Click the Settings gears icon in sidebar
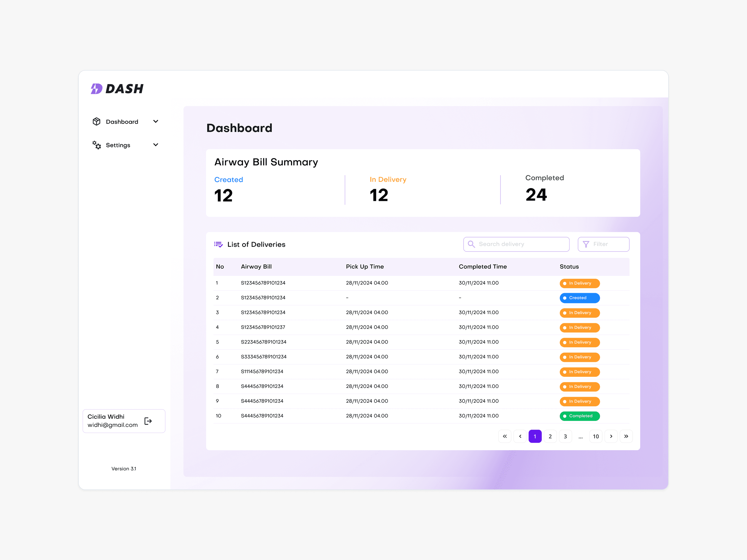 (97, 145)
